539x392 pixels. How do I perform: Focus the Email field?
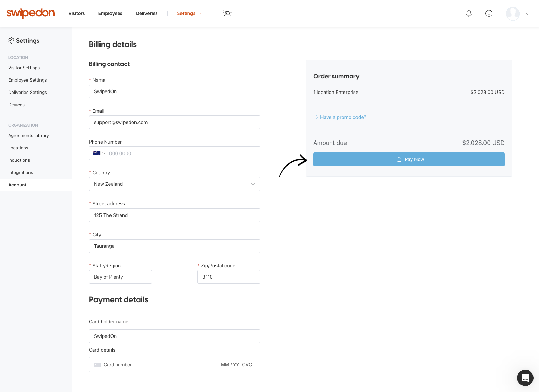(175, 122)
